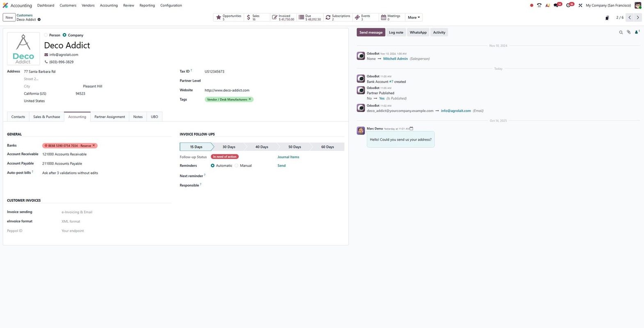Open the followers icon in the chatter
Viewport: 644px width, 328px height.
[x=637, y=32]
